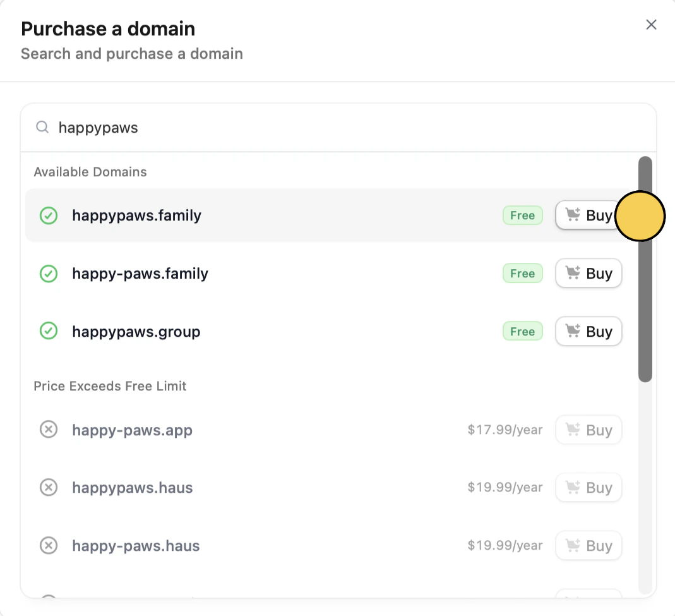
Task: Click the X circle icon beside happypaws.haus
Action: pos(49,488)
